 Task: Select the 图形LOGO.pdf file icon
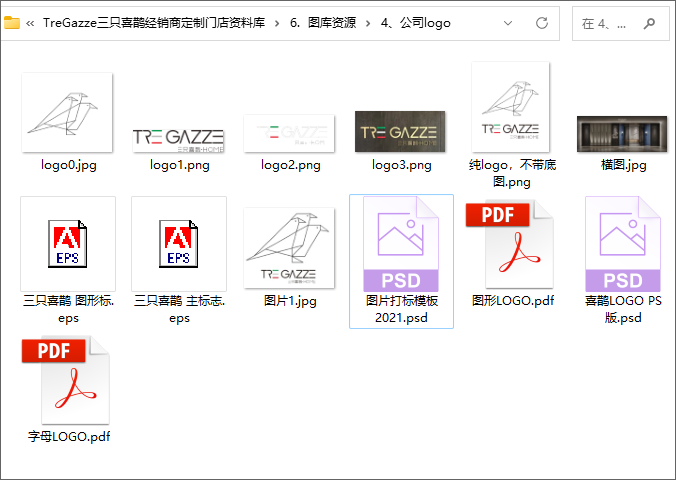click(x=510, y=244)
